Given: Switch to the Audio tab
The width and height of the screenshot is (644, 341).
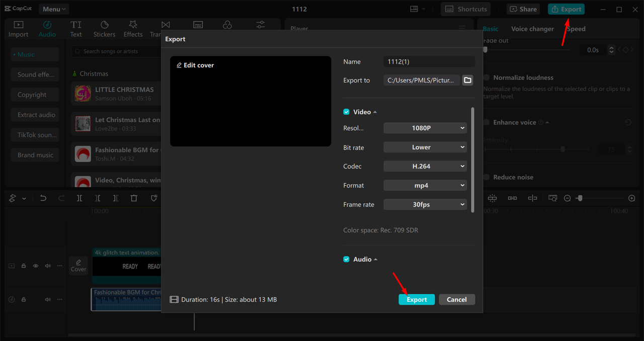Looking at the screenshot, I should (47, 29).
